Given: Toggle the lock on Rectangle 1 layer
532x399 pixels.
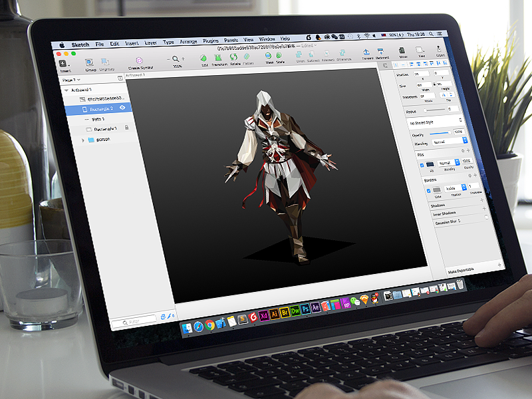Looking at the screenshot, I should 126,127.
